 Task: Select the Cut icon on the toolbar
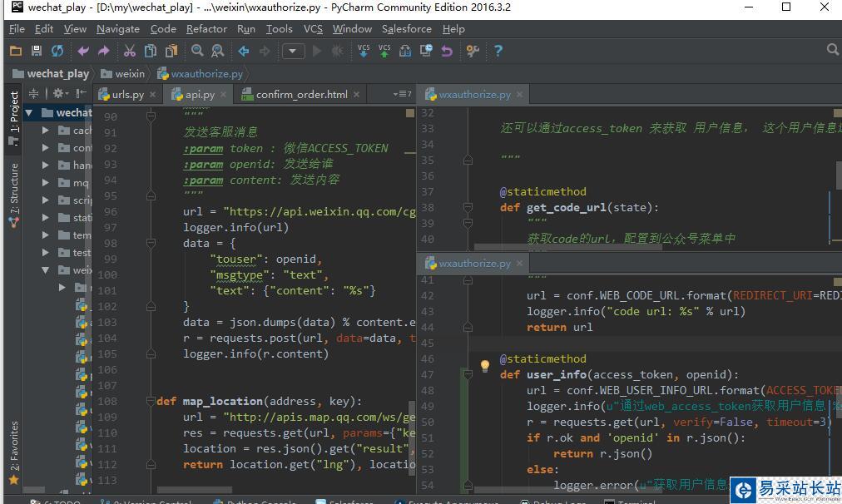(x=128, y=51)
